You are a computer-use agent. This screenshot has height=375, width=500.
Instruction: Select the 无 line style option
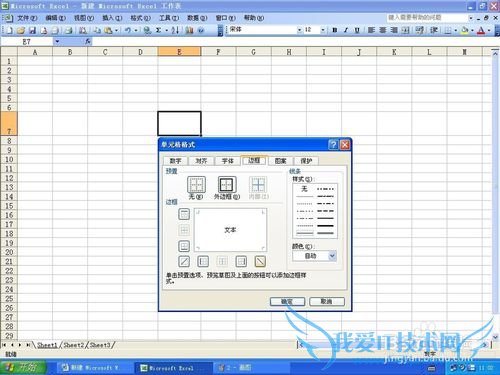(304, 189)
